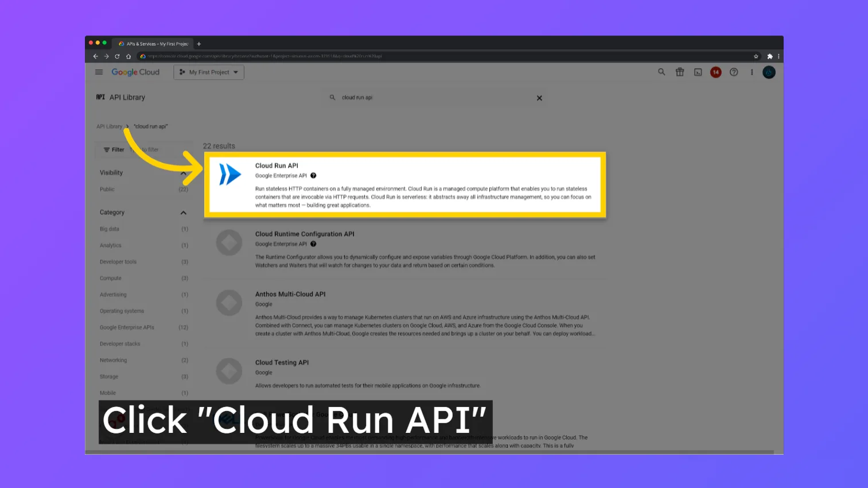Screen dimensions: 868x488
Task: Go back with browser back arrow
Action: coord(95,56)
